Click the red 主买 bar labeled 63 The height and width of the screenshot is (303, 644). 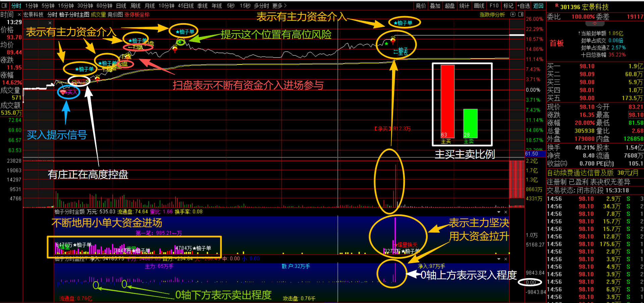click(x=447, y=101)
